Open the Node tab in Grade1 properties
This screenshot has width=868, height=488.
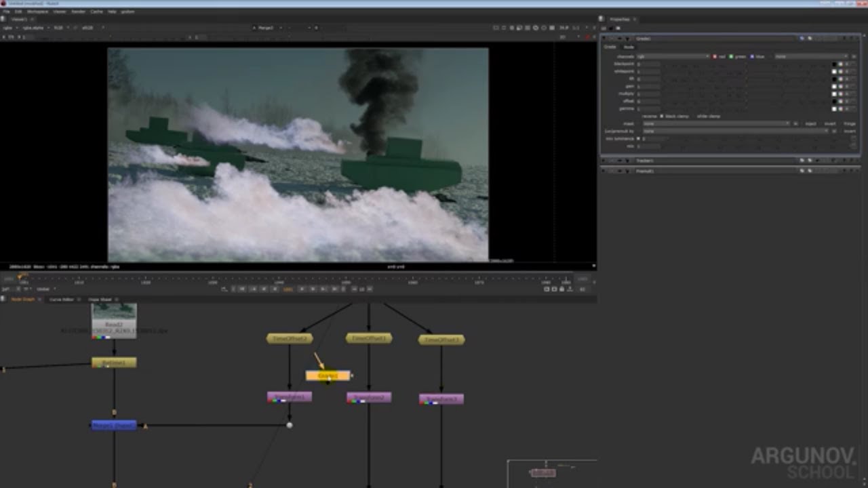tap(629, 47)
